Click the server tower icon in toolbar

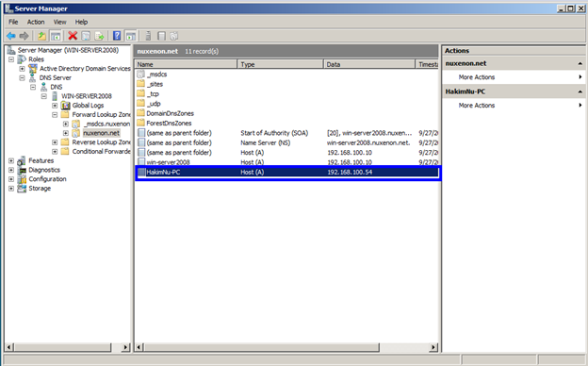(x=148, y=36)
